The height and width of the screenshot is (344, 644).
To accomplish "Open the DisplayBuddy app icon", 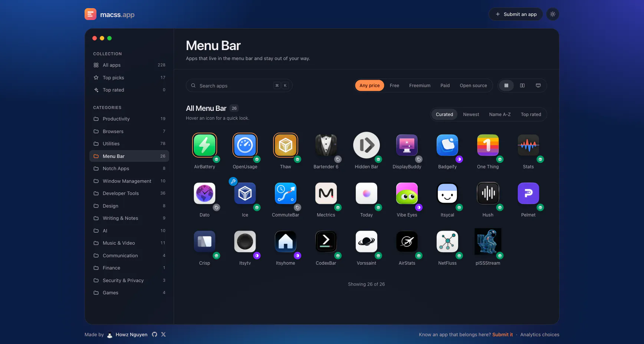I will pos(407,145).
